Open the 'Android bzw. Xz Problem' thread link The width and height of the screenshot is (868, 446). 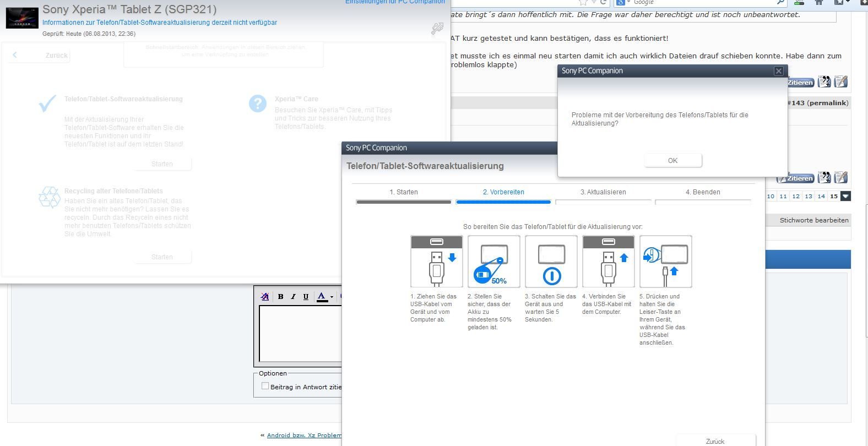point(304,435)
